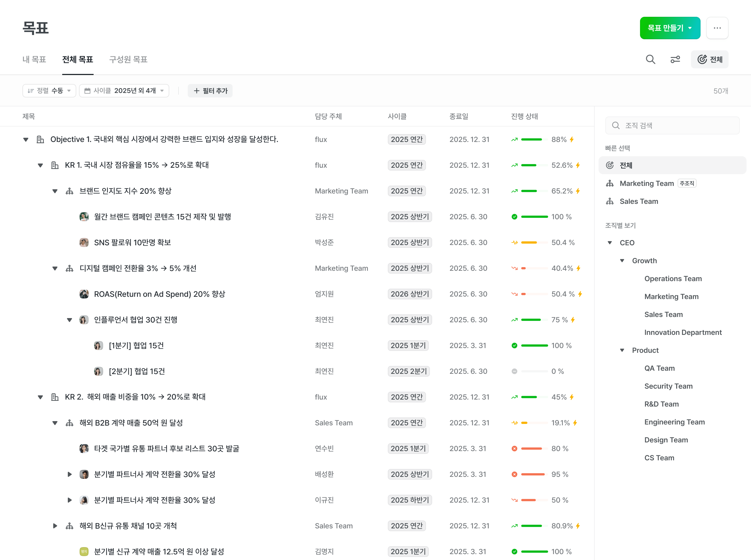Open the 정렬 수동 sort dropdown
The height and width of the screenshot is (560, 751).
49,90
